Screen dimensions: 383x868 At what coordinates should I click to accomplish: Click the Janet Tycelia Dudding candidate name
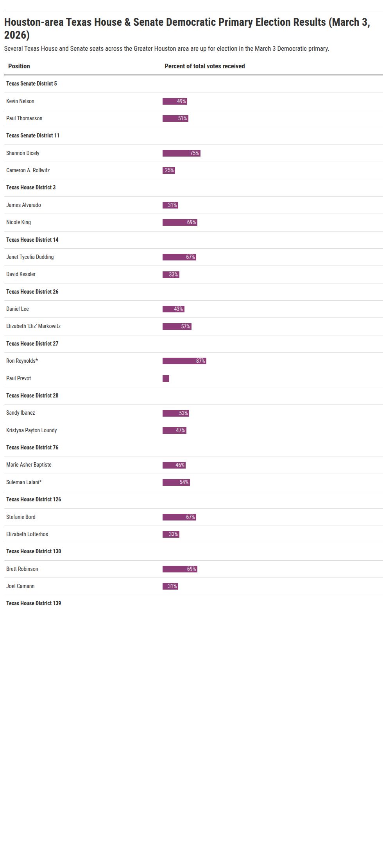(30, 257)
